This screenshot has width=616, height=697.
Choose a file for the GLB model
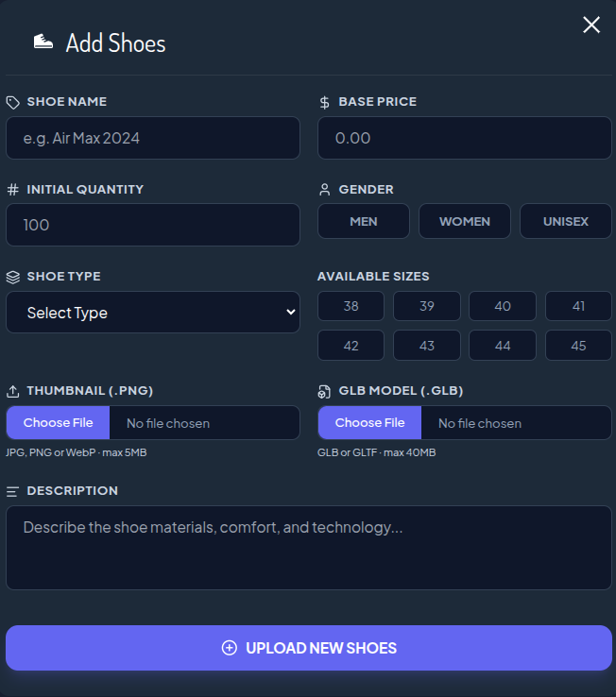370,423
